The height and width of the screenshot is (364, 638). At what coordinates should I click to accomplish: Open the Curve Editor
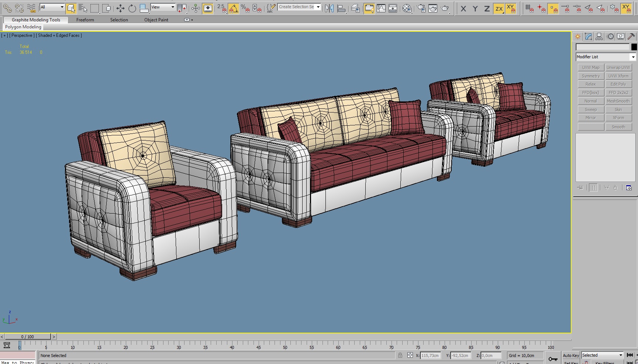pyautogui.click(x=381, y=8)
